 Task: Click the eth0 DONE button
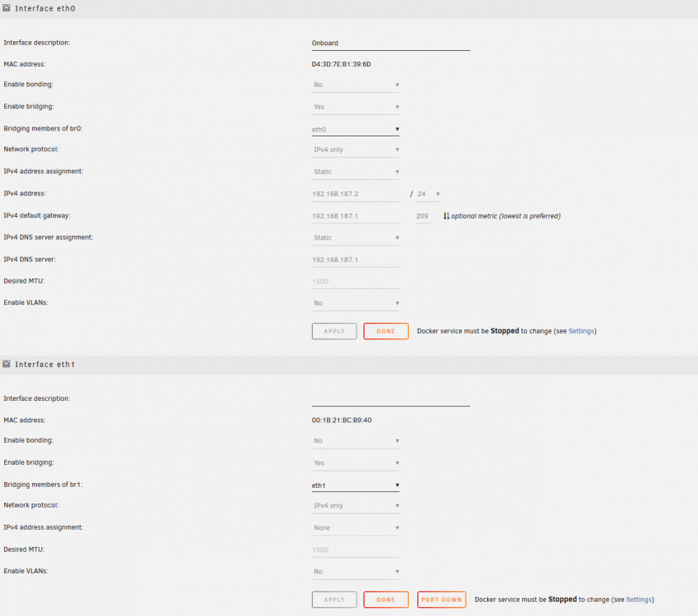(386, 331)
